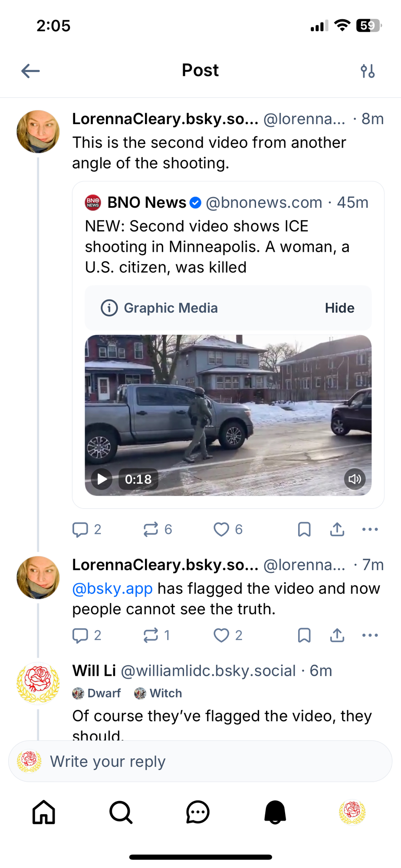The image size is (401, 868).
Task: Open the Chat messages tab
Action: (x=198, y=812)
